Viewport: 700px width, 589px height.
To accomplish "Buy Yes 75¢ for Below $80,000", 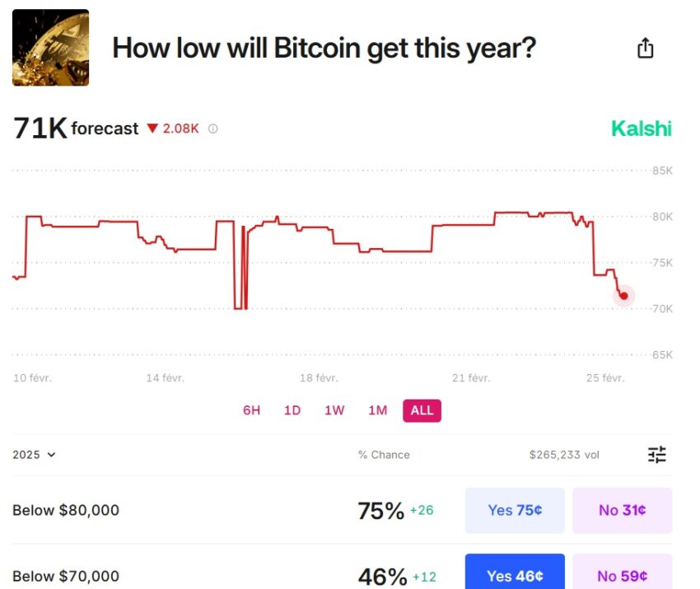I will pyautogui.click(x=515, y=511).
